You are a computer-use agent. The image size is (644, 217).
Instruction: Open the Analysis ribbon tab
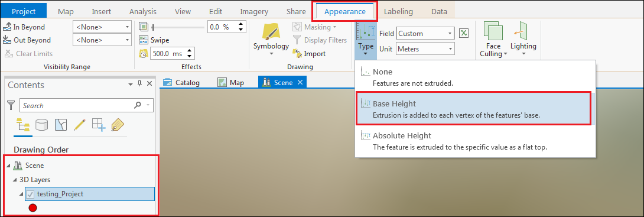[x=143, y=11]
